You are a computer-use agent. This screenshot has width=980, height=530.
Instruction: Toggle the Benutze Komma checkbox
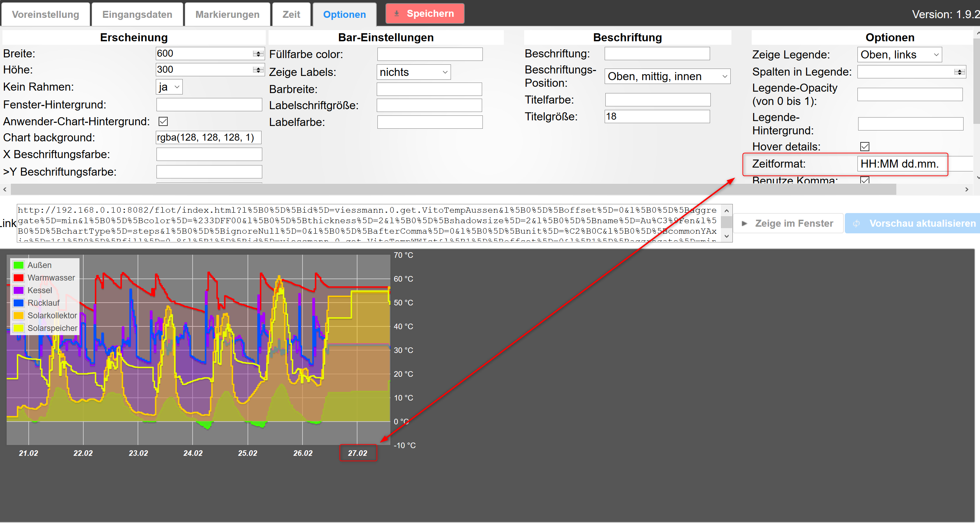(x=864, y=180)
